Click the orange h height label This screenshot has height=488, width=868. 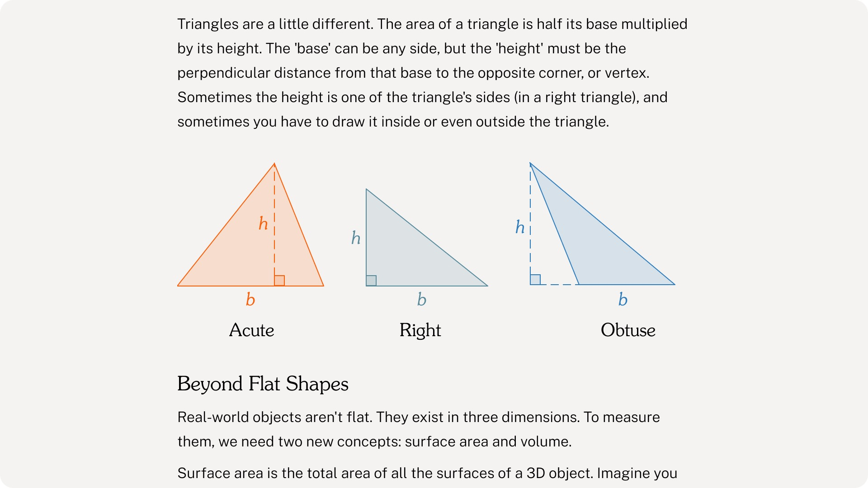[x=263, y=224]
